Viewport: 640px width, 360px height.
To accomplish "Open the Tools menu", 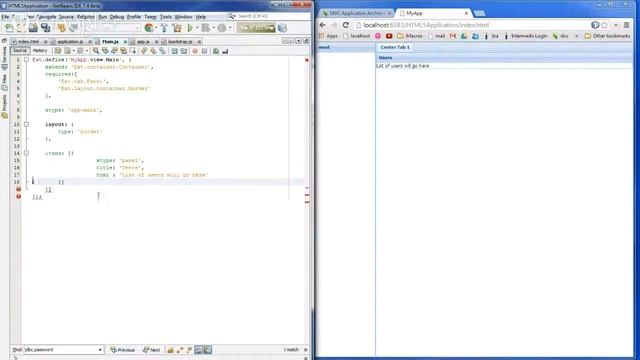I will [165, 17].
